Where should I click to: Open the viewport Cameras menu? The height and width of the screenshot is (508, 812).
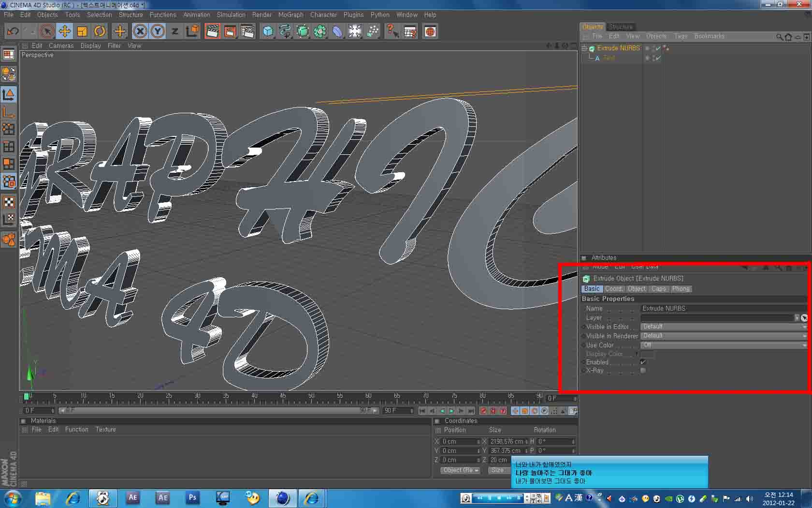pyautogui.click(x=61, y=46)
